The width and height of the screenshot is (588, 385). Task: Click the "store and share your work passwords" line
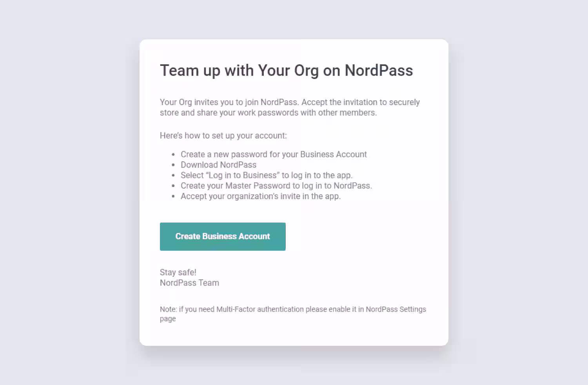268,113
